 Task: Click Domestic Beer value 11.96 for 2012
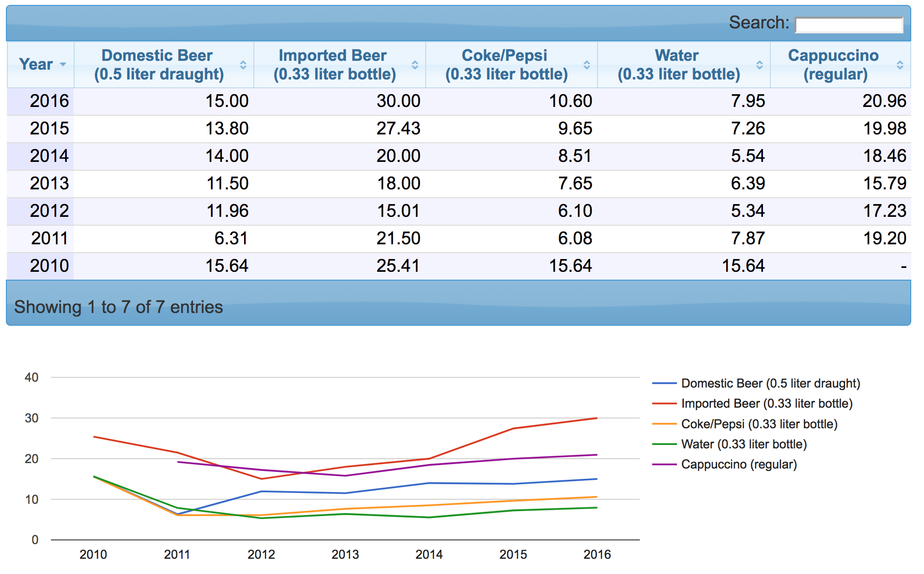(x=227, y=211)
